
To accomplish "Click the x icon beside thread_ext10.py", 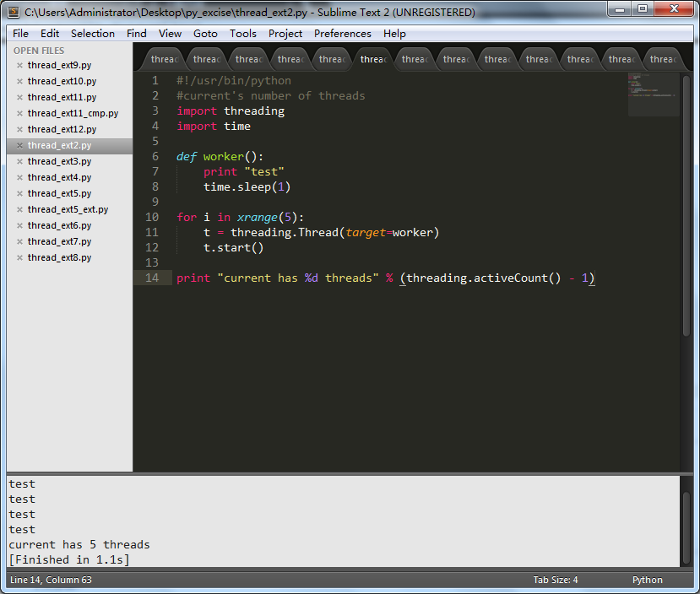I will click(19, 82).
